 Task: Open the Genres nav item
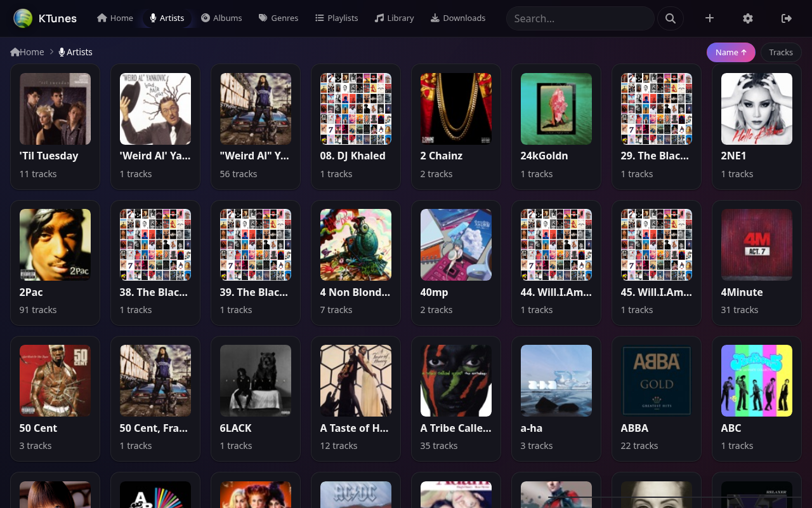coord(278,18)
